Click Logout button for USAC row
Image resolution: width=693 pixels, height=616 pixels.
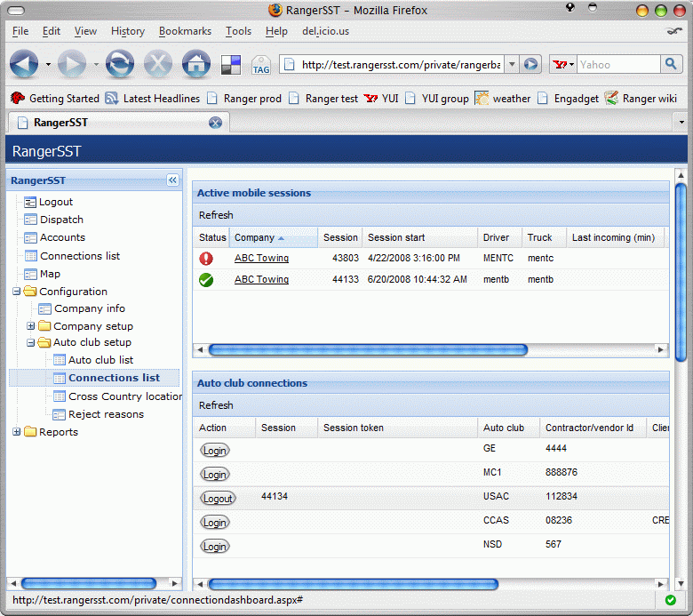217,499
